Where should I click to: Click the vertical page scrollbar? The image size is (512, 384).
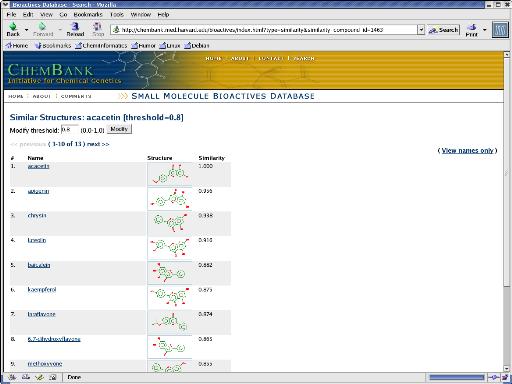pos(507,211)
